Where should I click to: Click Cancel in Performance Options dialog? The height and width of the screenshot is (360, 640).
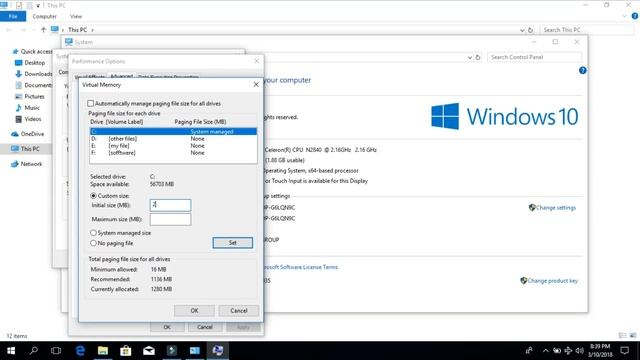tap(204, 327)
